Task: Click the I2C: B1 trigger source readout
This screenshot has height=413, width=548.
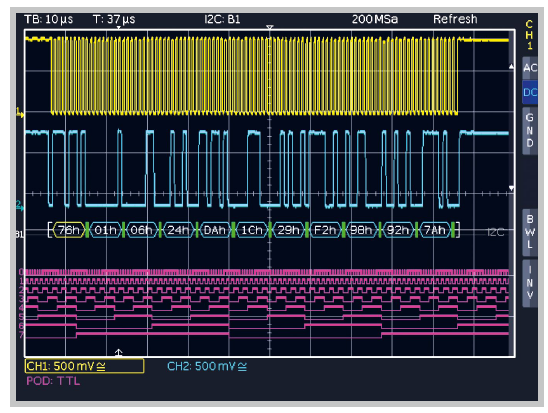Action: (222, 19)
